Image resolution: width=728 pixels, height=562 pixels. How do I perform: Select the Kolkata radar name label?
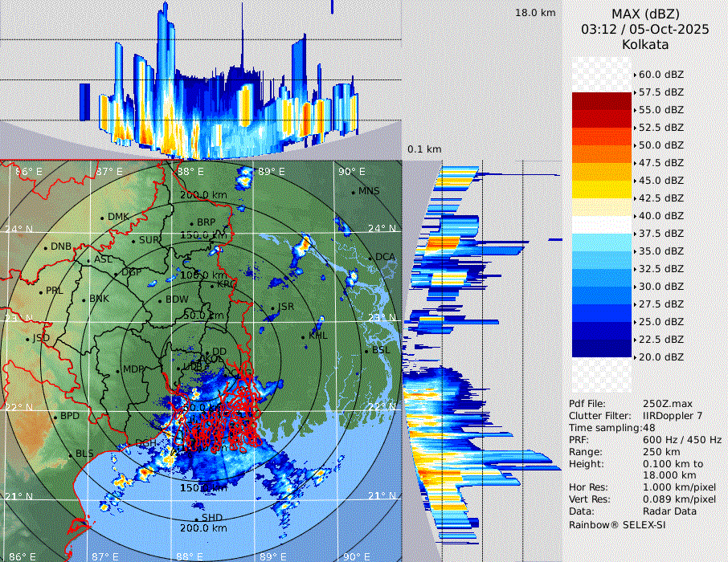[x=644, y=44]
